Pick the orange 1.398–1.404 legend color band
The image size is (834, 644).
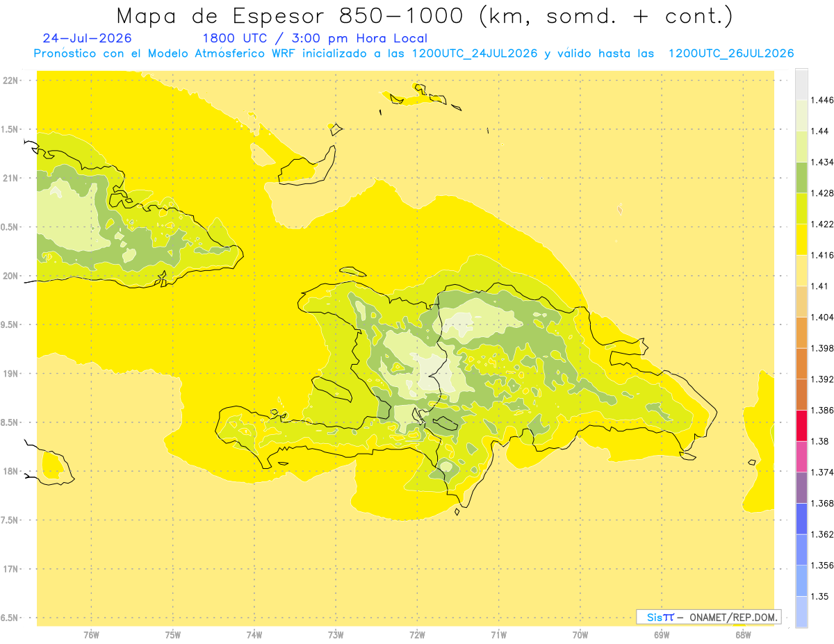click(801, 332)
